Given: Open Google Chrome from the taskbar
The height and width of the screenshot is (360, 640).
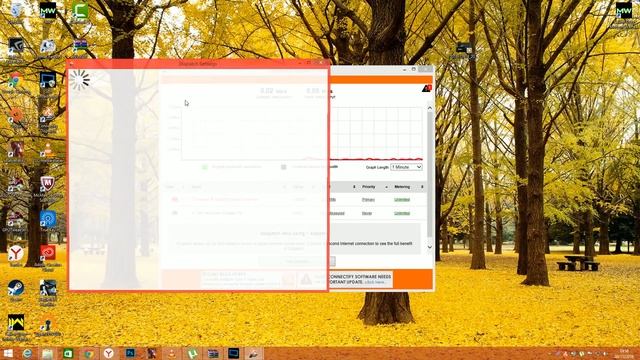Looking at the screenshot, I should click(89, 353).
